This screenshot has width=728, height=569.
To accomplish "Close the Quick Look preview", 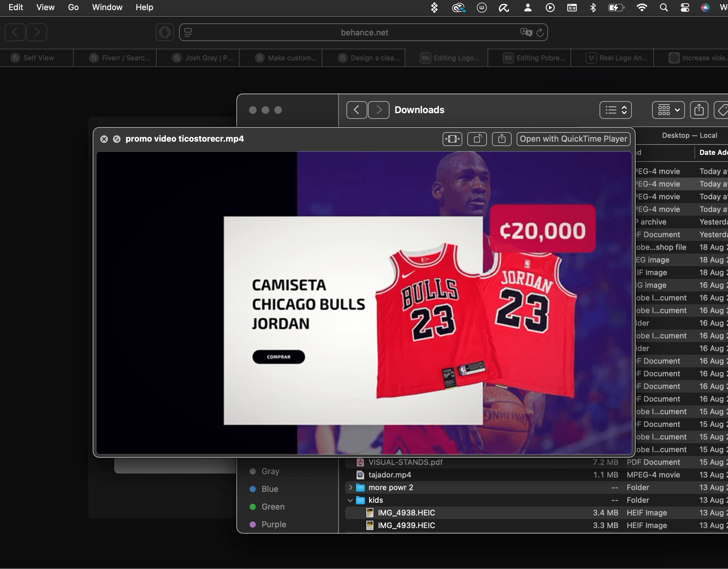I will click(104, 139).
